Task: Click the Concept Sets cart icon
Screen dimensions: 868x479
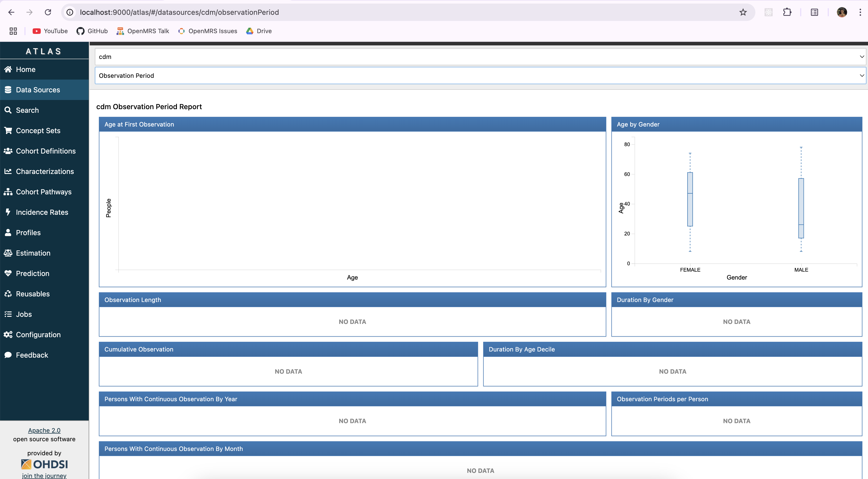Action: point(8,131)
